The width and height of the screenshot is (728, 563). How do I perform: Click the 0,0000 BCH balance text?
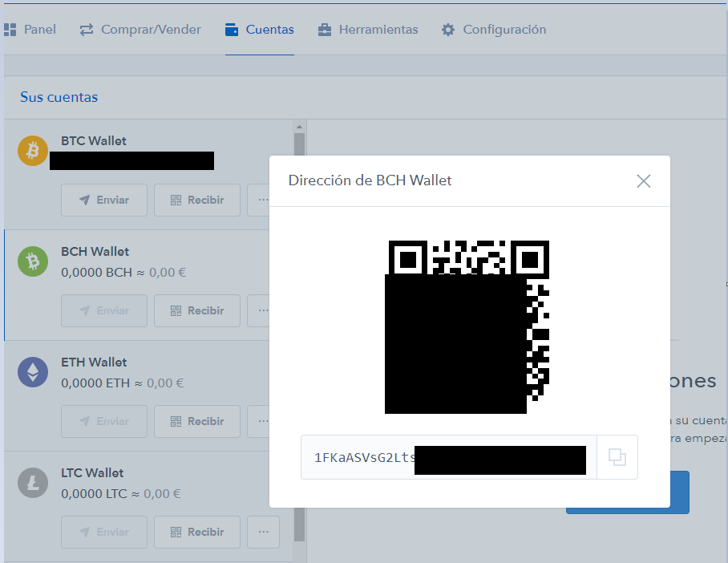[96, 272]
